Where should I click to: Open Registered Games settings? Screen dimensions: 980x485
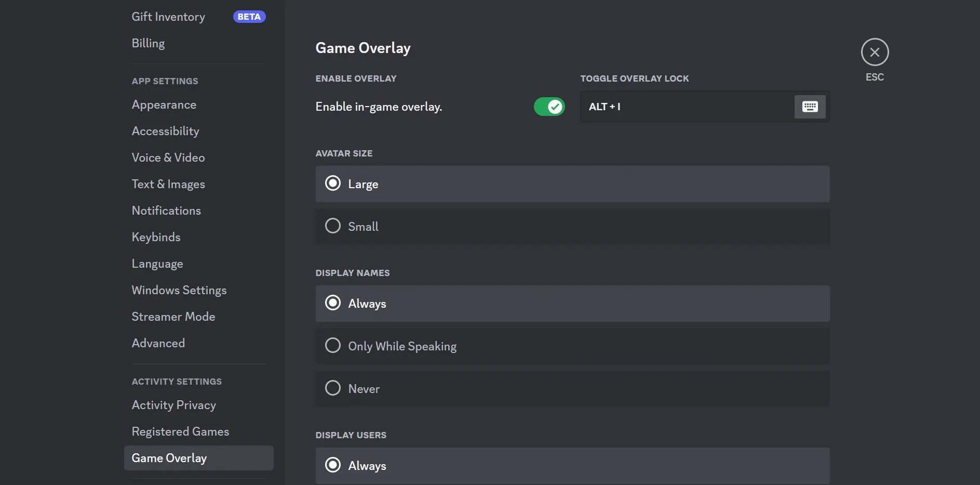point(180,431)
